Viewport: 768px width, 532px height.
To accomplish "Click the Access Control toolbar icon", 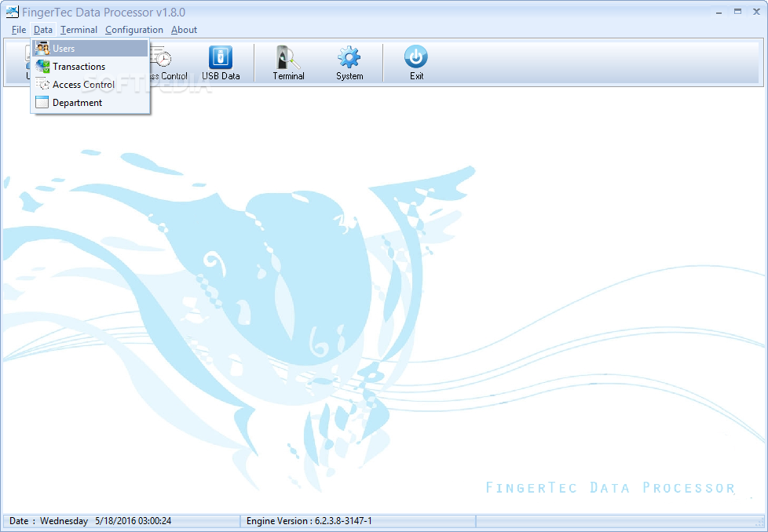I will (168, 63).
